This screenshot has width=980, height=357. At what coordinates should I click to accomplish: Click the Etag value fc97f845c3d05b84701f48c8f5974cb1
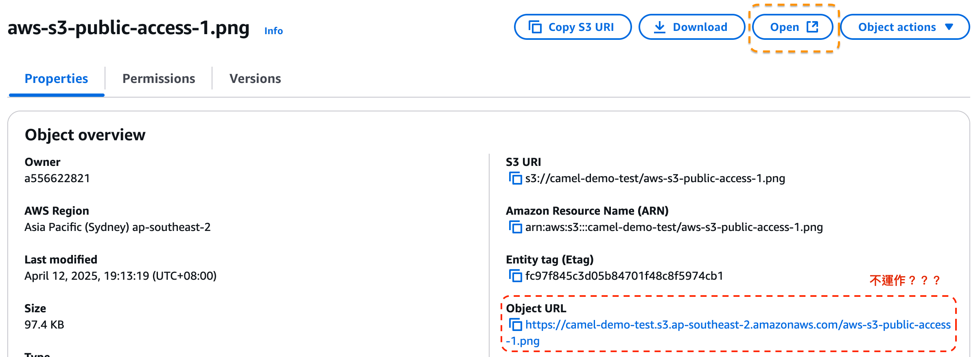[x=624, y=276]
